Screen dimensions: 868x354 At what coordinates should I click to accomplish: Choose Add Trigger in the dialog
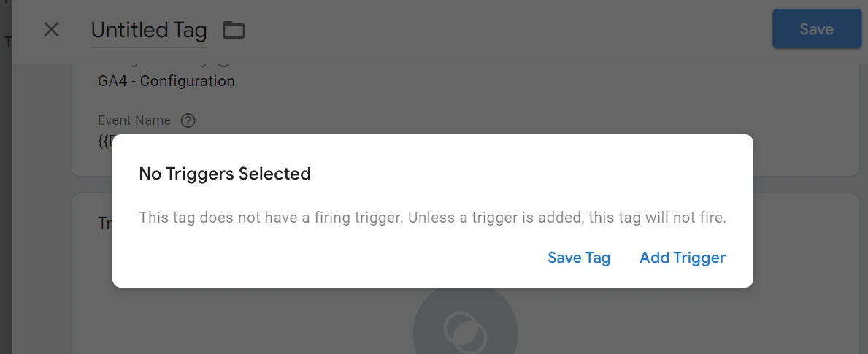(682, 258)
